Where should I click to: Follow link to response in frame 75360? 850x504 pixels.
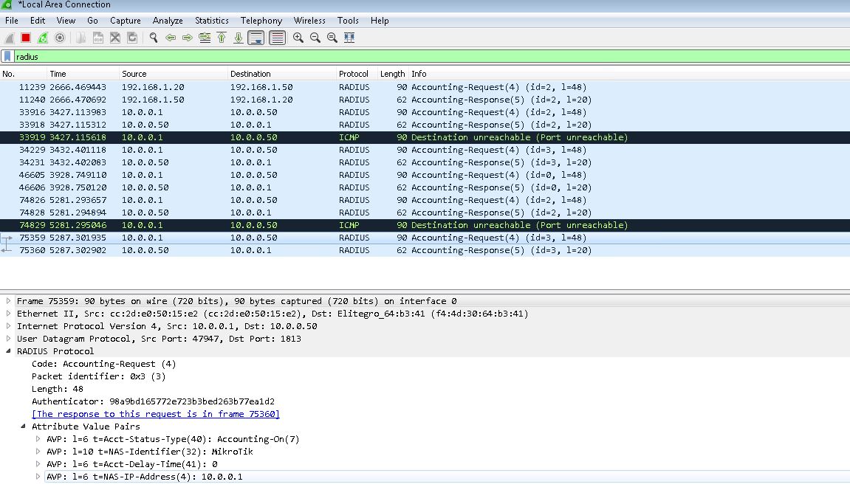pyautogui.click(x=156, y=414)
